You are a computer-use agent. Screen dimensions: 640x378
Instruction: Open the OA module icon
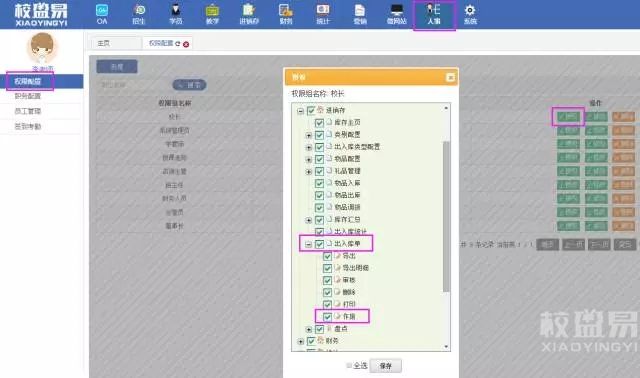tap(102, 14)
